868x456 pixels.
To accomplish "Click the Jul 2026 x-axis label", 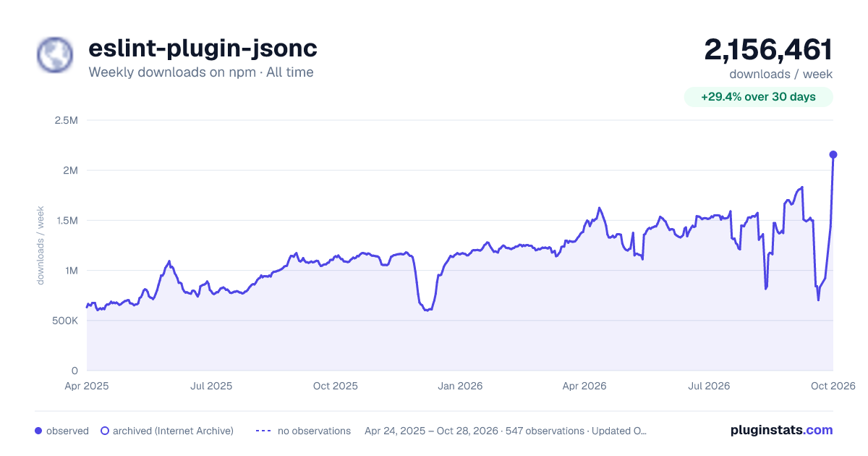I will pyautogui.click(x=709, y=386).
